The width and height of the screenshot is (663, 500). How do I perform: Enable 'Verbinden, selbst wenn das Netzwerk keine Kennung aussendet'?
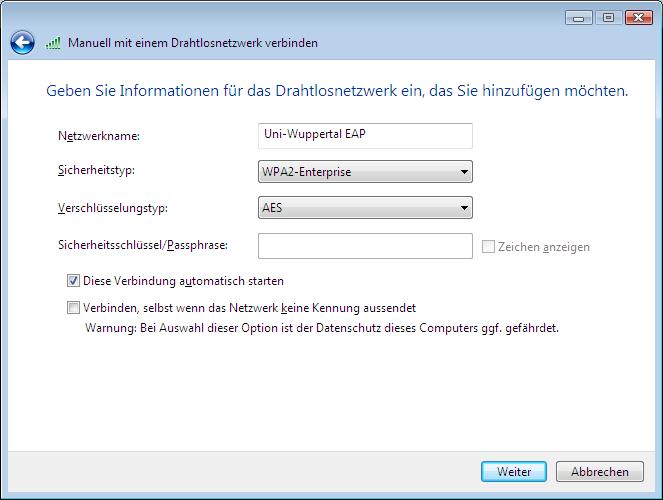pos(73,308)
